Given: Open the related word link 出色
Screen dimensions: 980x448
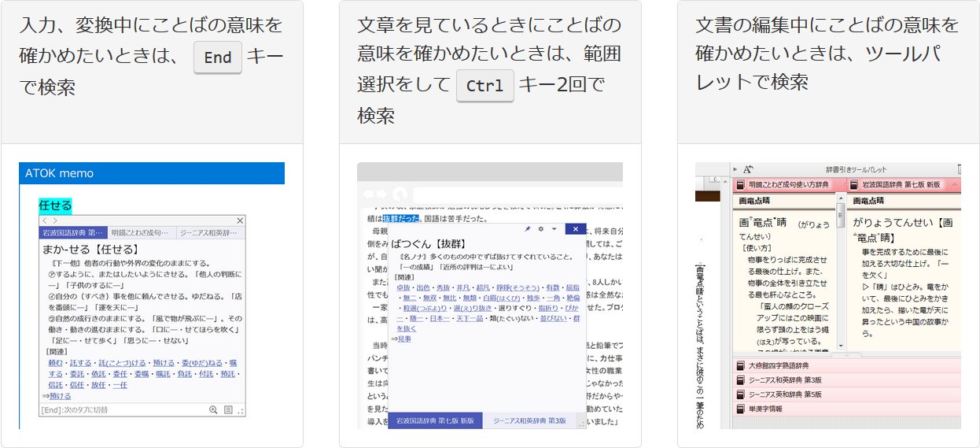Looking at the screenshot, I should [x=423, y=288].
